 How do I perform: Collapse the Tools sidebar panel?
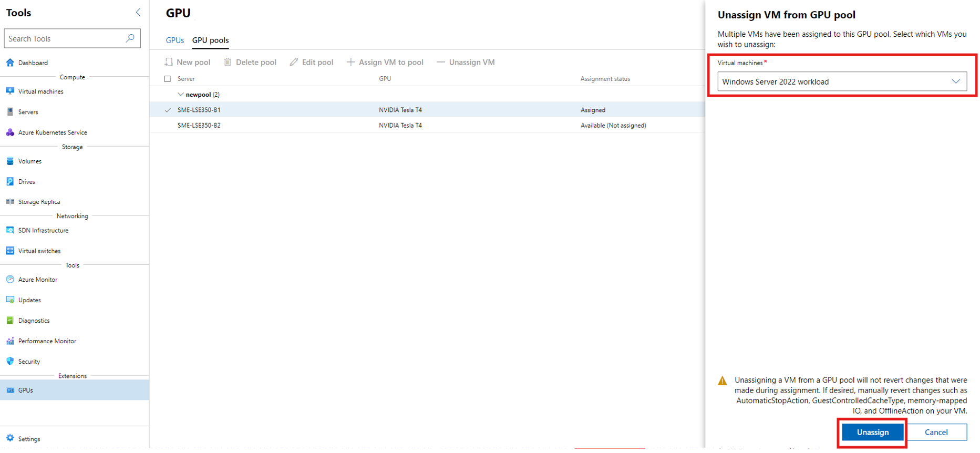[x=138, y=12]
